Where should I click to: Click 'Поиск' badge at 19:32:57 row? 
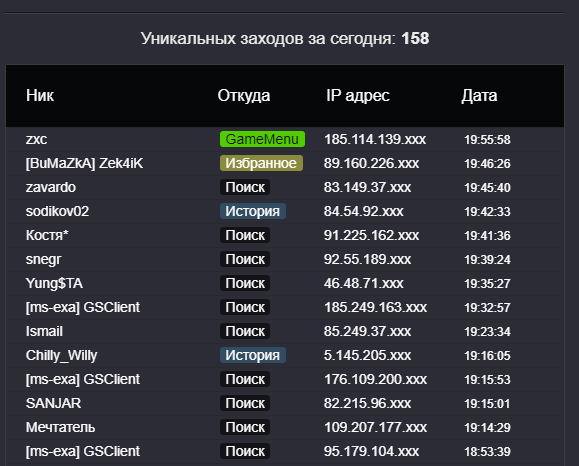245,307
